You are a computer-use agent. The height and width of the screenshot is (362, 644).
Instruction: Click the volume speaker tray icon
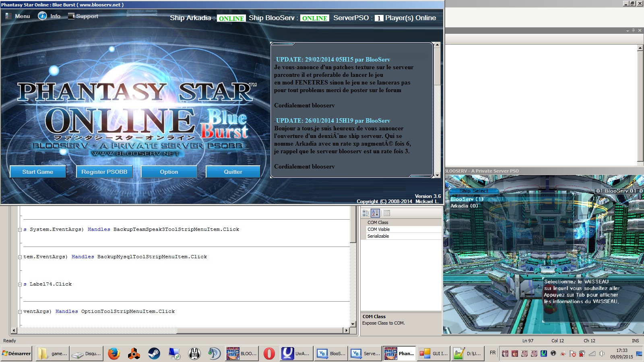pos(602,354)
